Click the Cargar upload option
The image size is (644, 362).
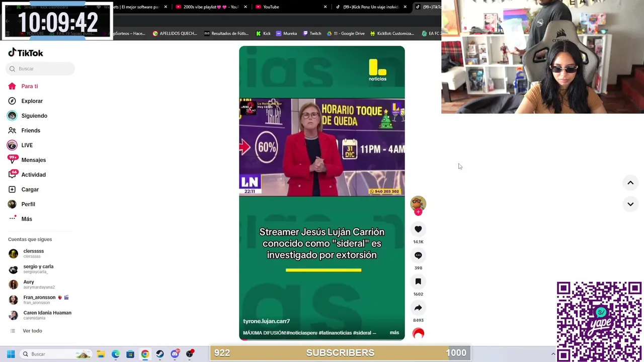(23, 190)
